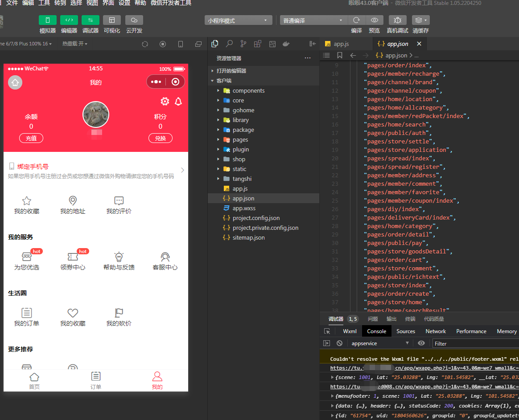Click the simulator stop icon
The height and width of the screenshot is (420, 519).
pyautogui.click(x=162, y=44)
